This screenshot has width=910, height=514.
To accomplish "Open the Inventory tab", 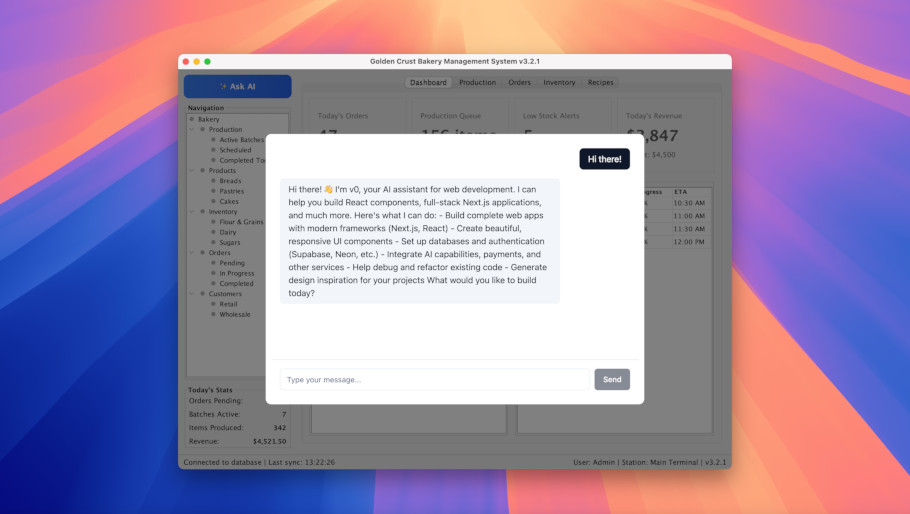I will 559,83.
